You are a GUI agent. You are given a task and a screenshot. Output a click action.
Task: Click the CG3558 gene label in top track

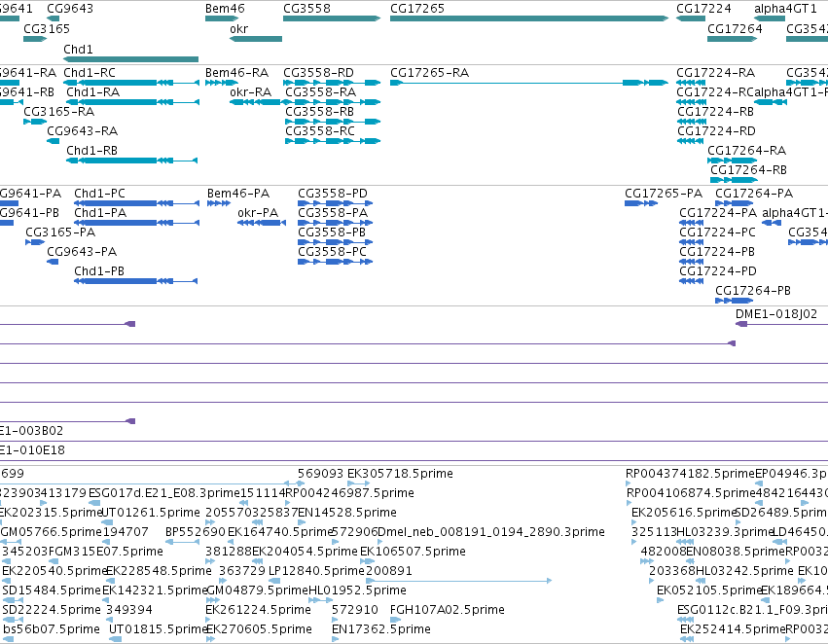click(x=306, y=9)
